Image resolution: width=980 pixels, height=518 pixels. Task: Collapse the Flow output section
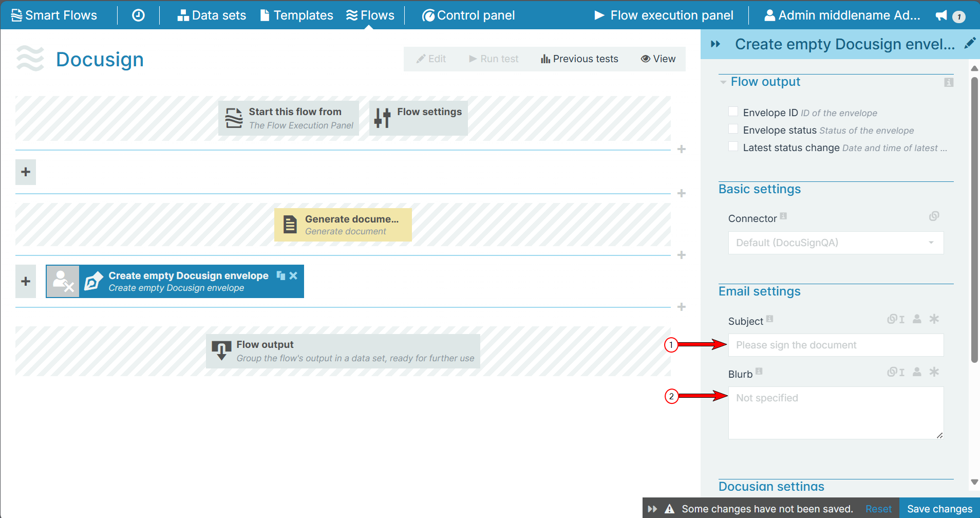pyautogui.click(x=723, y=82)
